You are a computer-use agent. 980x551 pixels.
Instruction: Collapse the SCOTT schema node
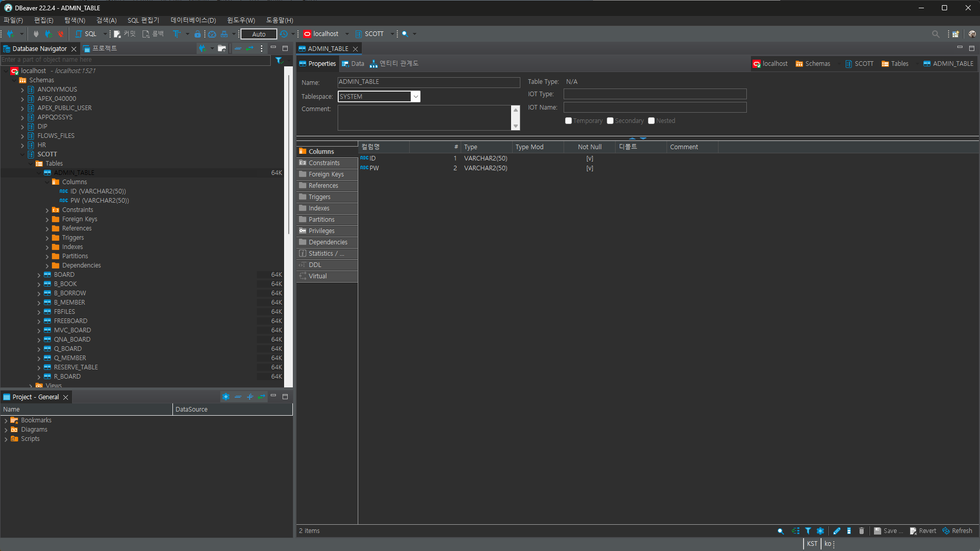click(x=23, y=154)
